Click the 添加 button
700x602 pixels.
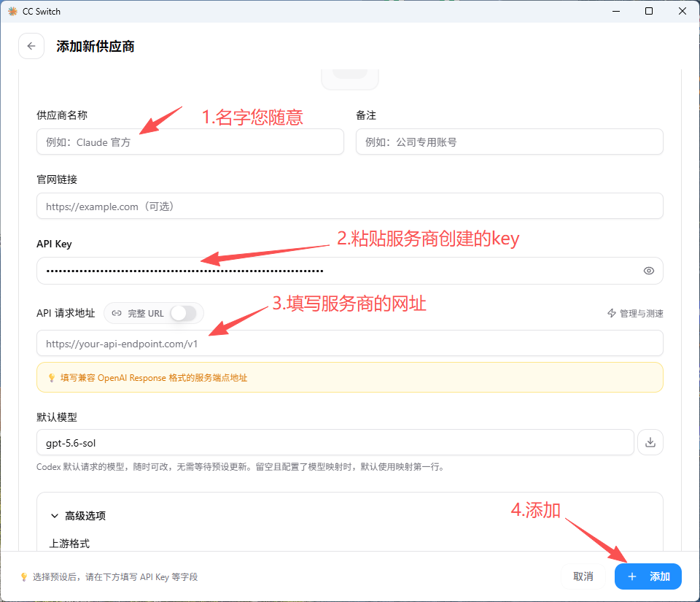pos(647,576)
